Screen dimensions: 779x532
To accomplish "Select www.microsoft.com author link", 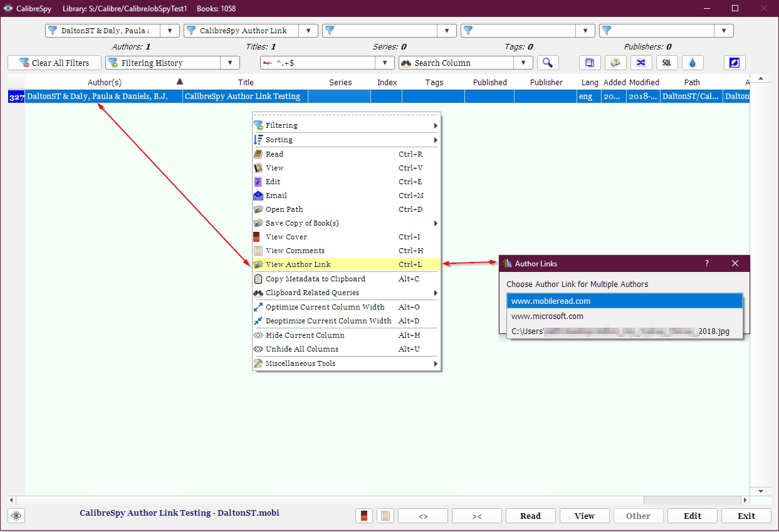I will coord(624,316).
